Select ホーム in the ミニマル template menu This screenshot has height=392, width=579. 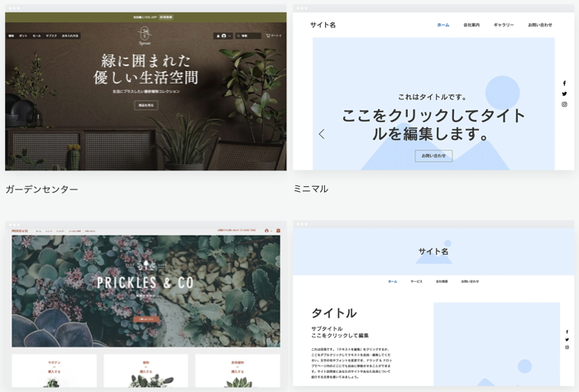click(443, 25)
